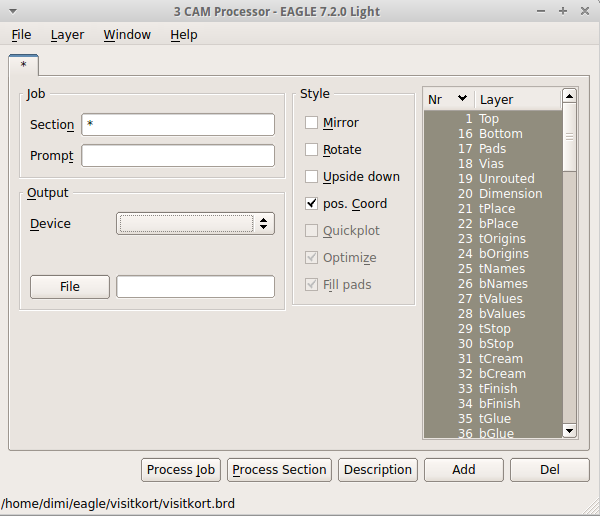Screen dimensions: 600x516
Task: Select layer 1 Top
Action: click(493, 119)
